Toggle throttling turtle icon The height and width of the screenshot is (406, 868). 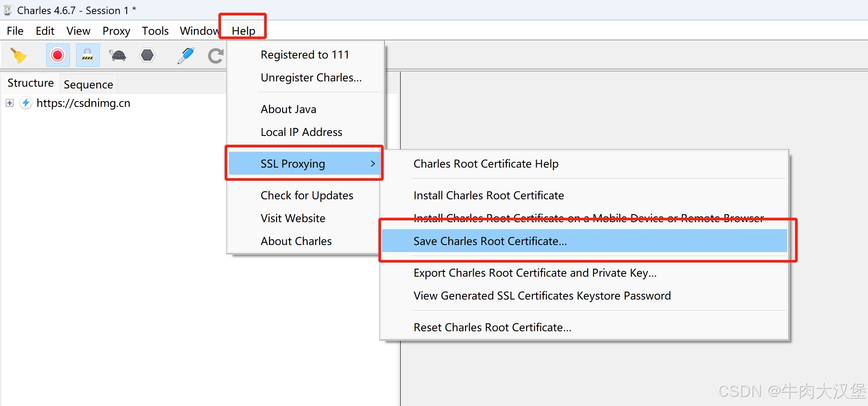pos(117,55)
